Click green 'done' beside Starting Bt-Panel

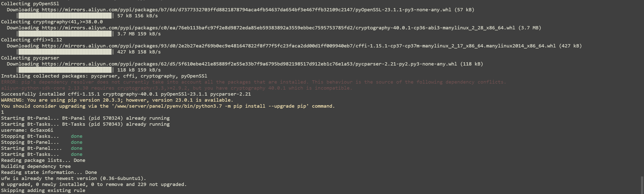[76, 148]
